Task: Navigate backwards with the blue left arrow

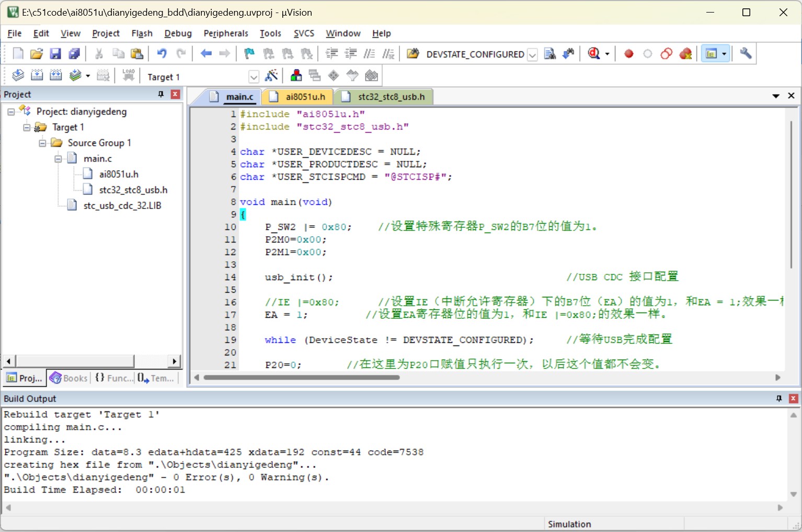Action: [x=206, y=53]
